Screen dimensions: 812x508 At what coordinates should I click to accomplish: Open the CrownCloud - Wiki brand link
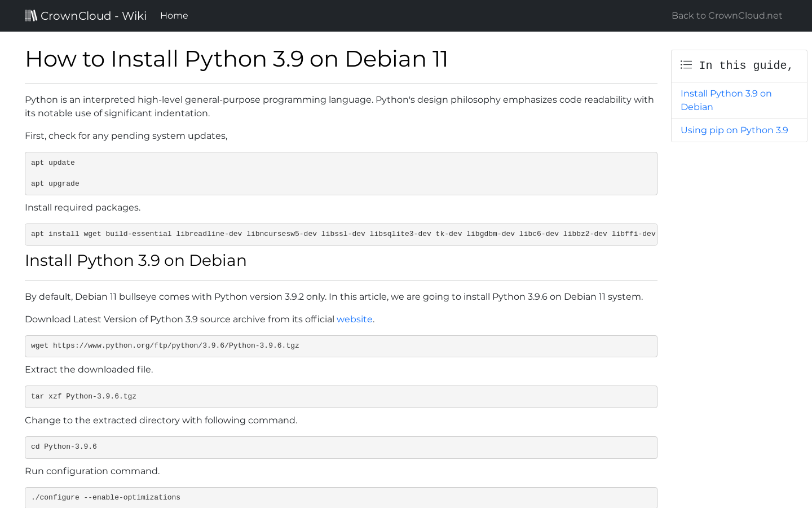point(86,16)
